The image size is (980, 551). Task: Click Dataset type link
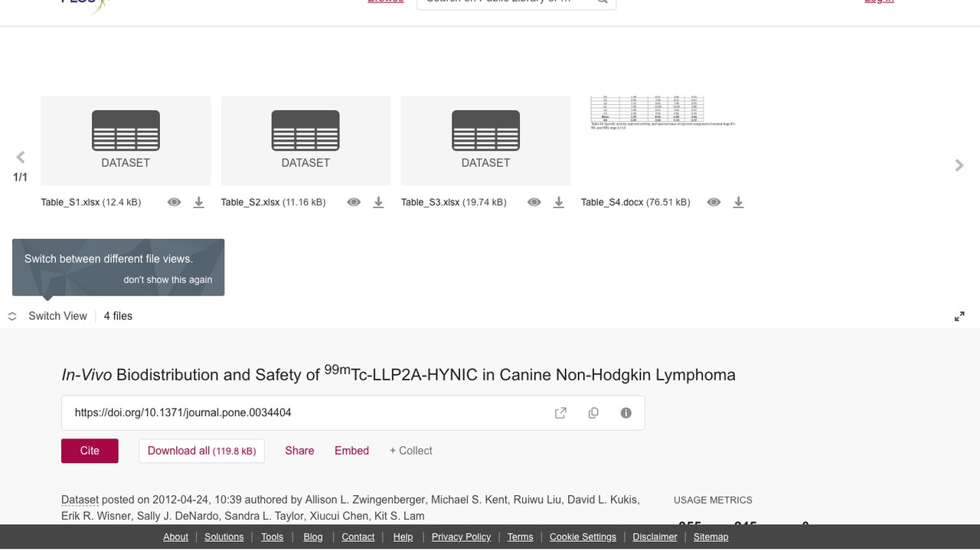[80, 500]
